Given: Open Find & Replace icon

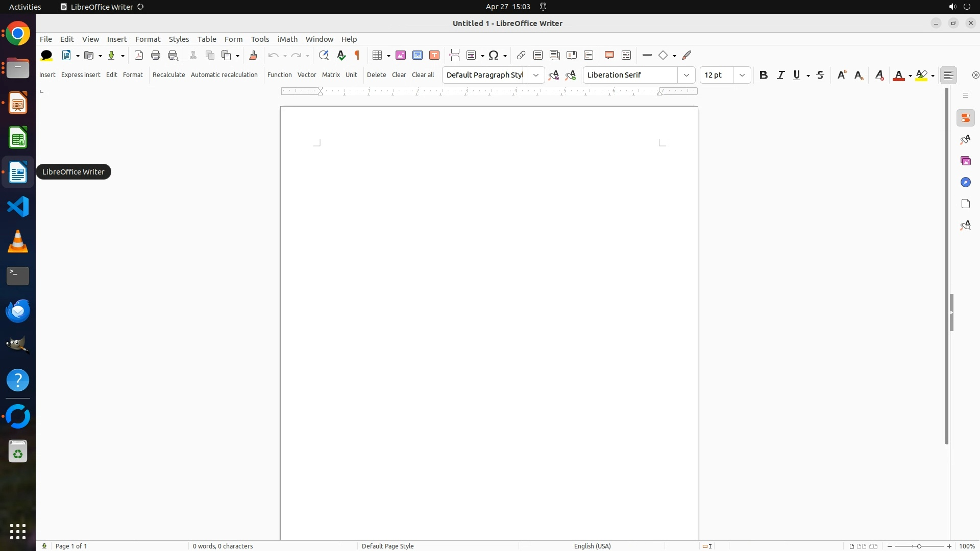Looking at the screenshot, I should 324,55.
